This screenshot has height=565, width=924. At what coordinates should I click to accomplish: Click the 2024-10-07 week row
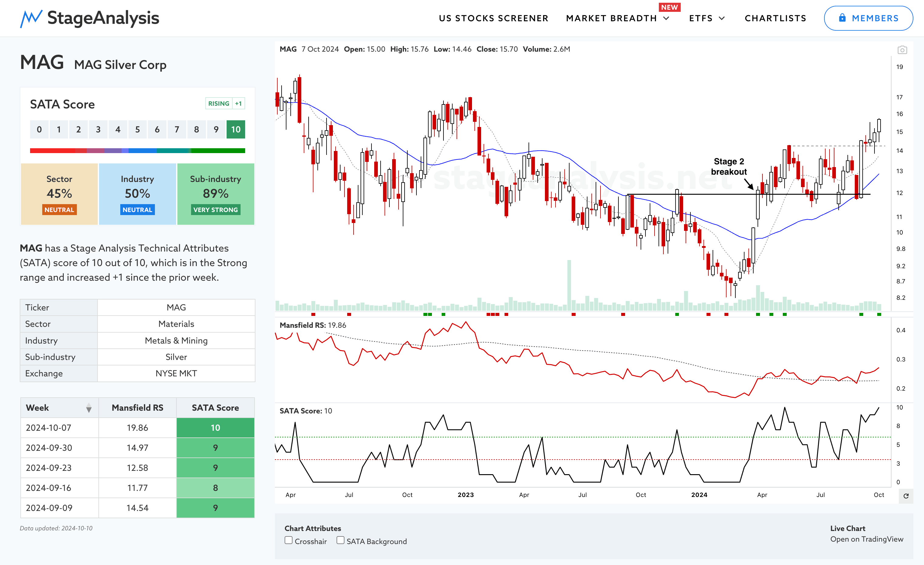(x=137, y=428)
